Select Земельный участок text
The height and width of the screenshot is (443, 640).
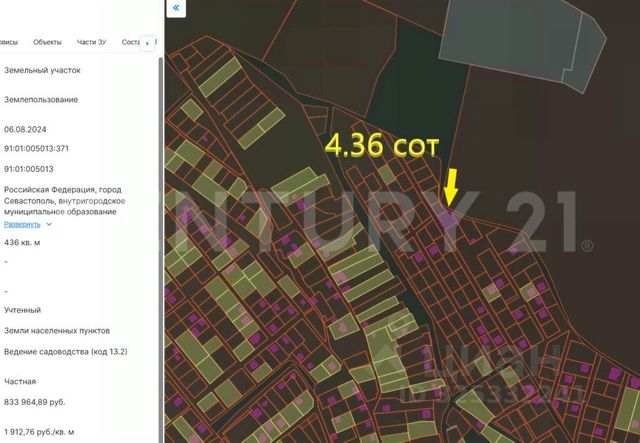coord(42,70)
